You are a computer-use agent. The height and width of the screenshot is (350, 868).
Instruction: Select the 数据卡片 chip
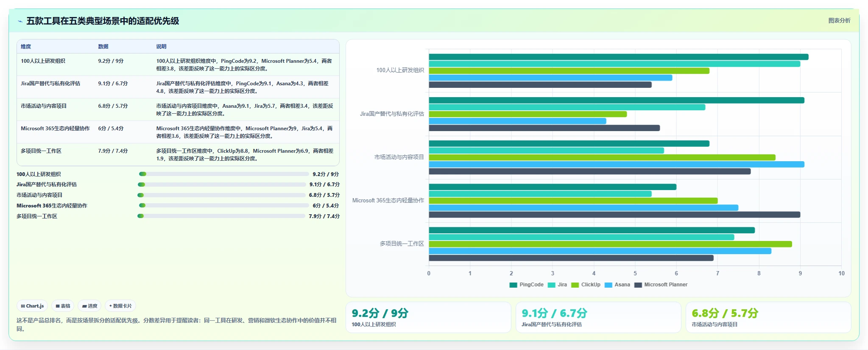[120, 306]
